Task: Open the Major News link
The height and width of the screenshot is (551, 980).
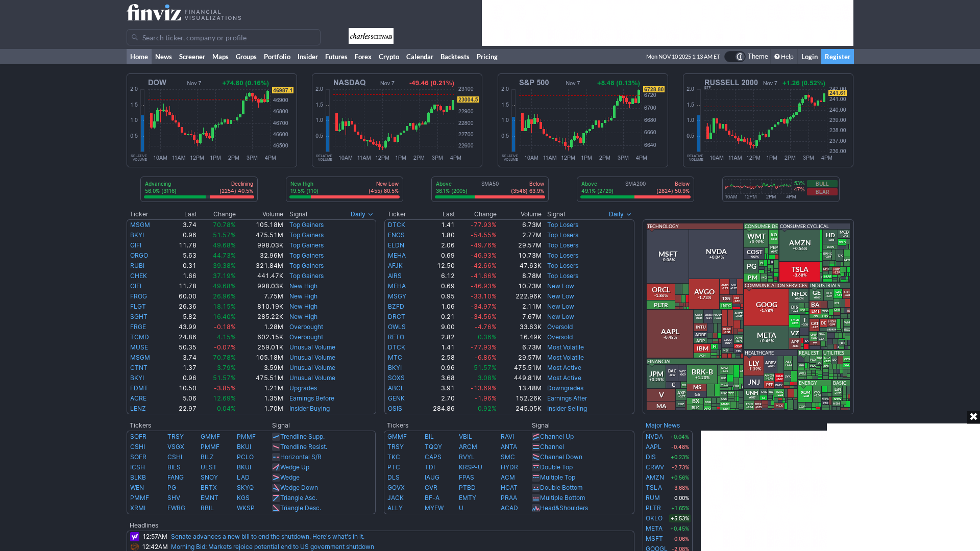Action: (x=663, y=425)
